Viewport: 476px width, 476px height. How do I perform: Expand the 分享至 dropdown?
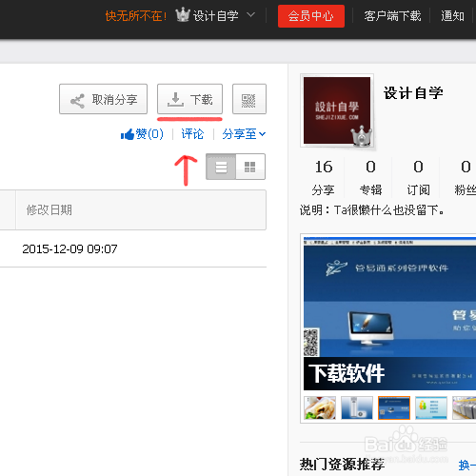(244, 134)
